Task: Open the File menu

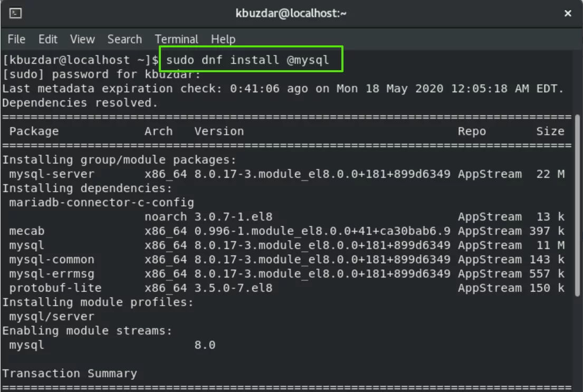Action: tap(16, 39)
